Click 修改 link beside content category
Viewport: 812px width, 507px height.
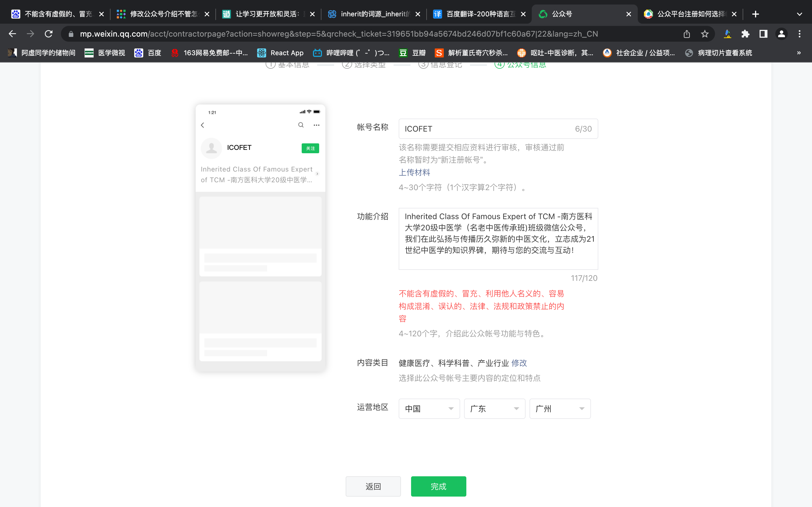tap(519, 363)
